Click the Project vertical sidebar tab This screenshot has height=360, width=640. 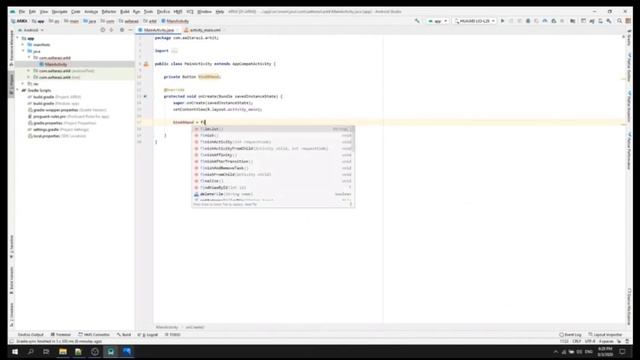11,83
